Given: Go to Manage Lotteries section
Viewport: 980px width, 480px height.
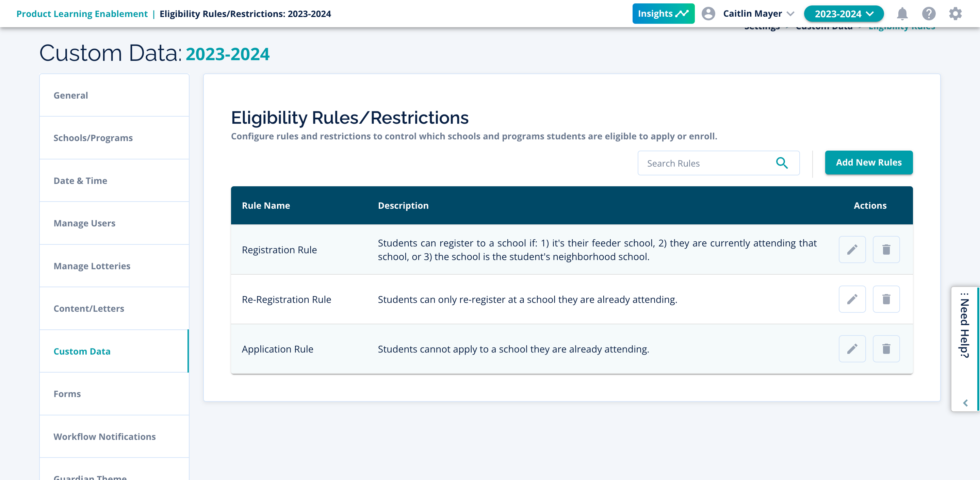Looking at the screenshot, I should 92,266.
